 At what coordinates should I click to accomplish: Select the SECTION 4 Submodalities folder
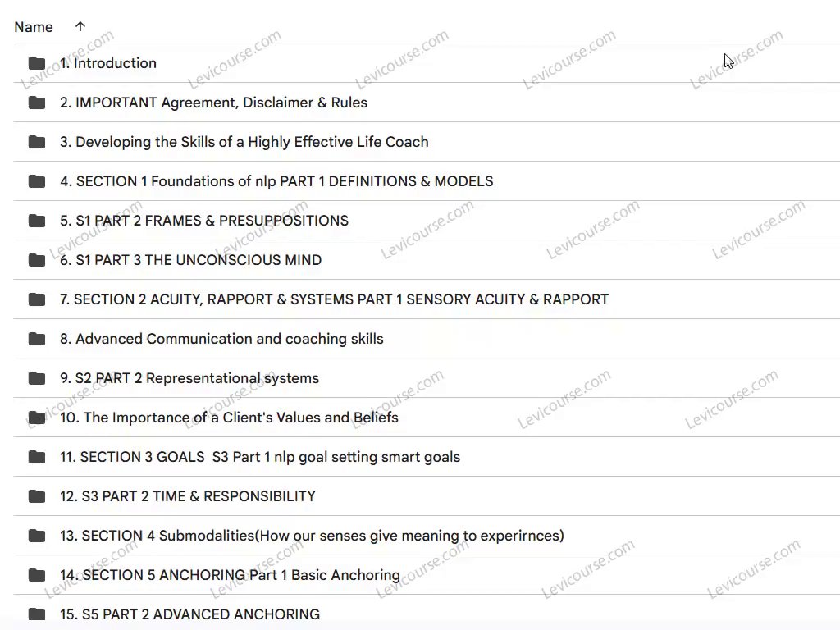(x=312, y=536)
